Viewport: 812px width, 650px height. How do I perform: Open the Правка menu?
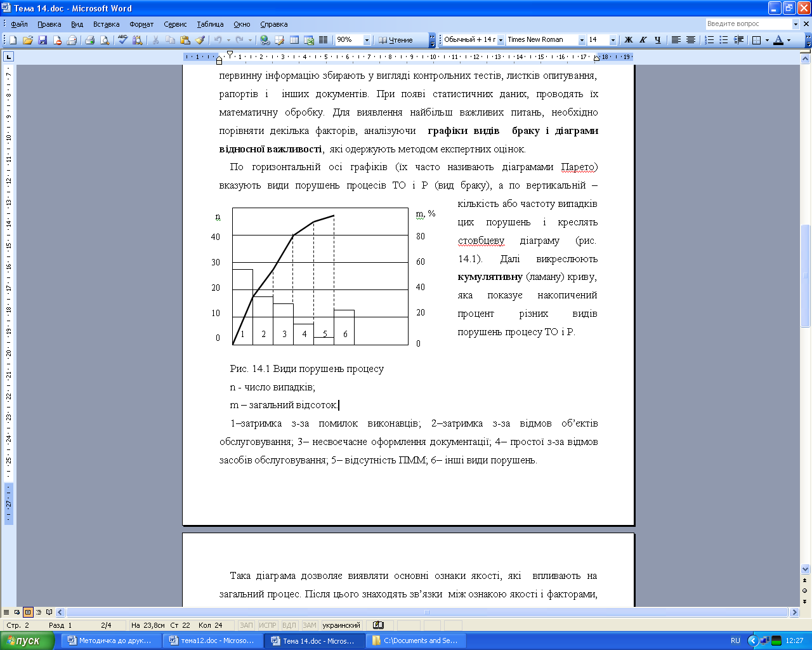click(49, 24)
